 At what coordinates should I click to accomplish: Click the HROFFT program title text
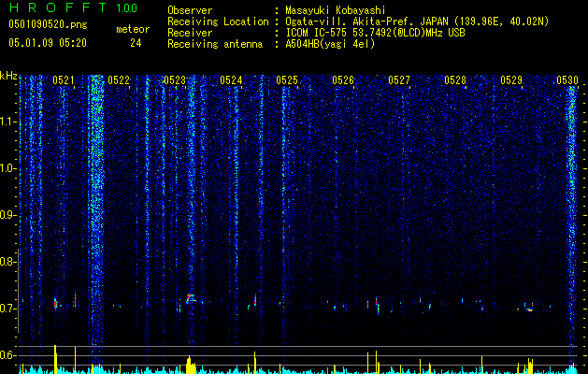click(x=57, y=7)
